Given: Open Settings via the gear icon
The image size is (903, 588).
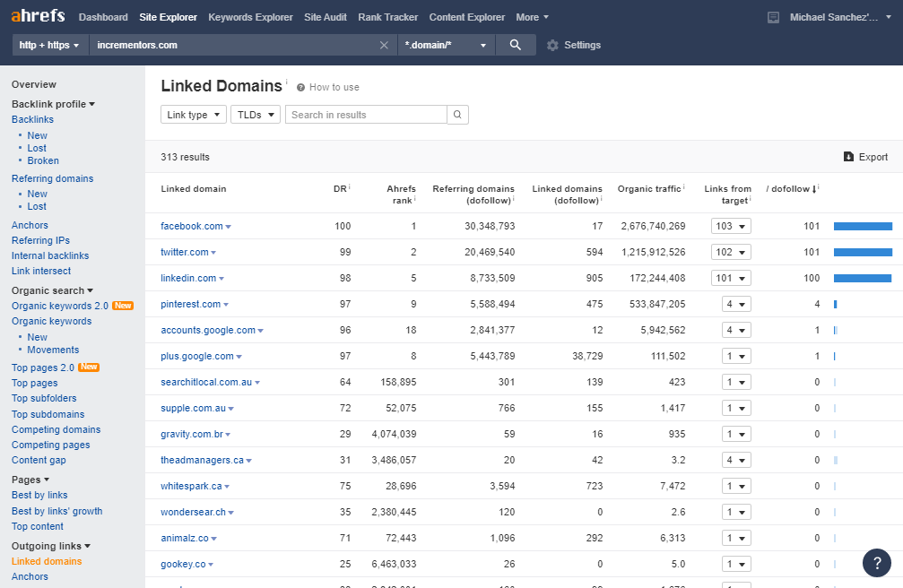Looking at the screenshot, I should 552,45.
